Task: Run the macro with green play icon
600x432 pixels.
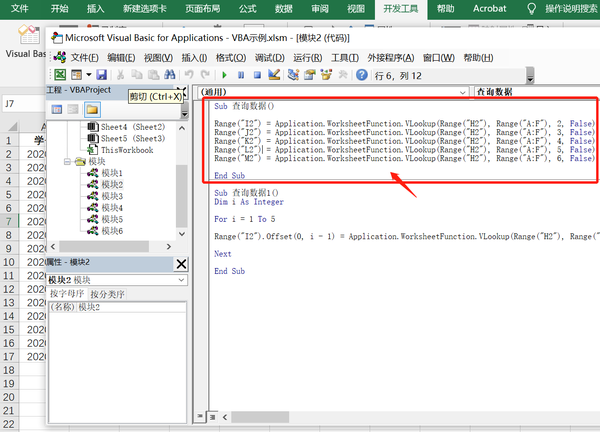Action: point(225,75)
